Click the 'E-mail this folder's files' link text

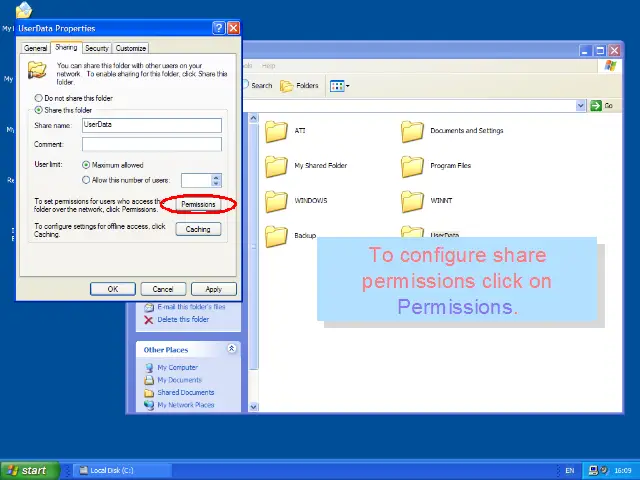pyautogui.click(x=191, y=307)
